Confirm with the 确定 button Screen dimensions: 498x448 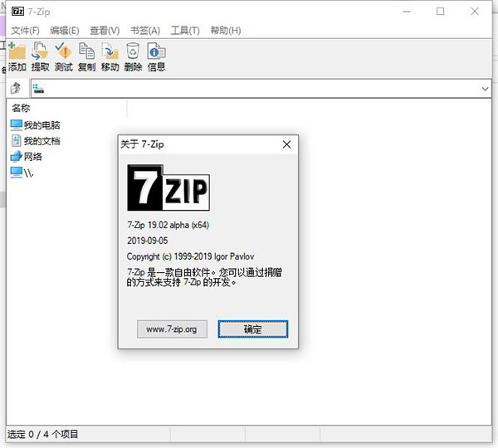[x=253, y=329]
